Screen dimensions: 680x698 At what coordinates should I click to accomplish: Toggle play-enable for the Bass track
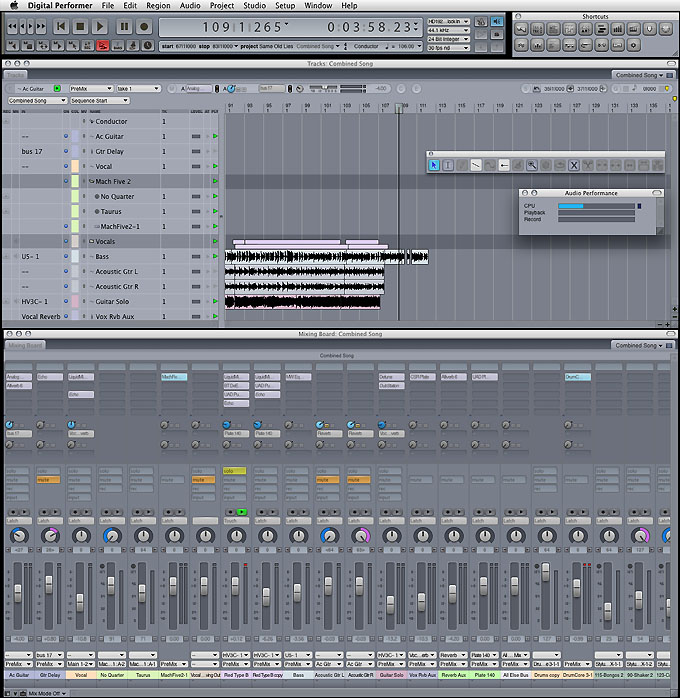[215, 256]
